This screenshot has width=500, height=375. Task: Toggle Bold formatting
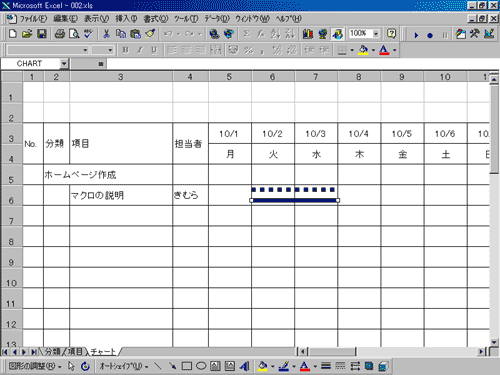point(125,50)
